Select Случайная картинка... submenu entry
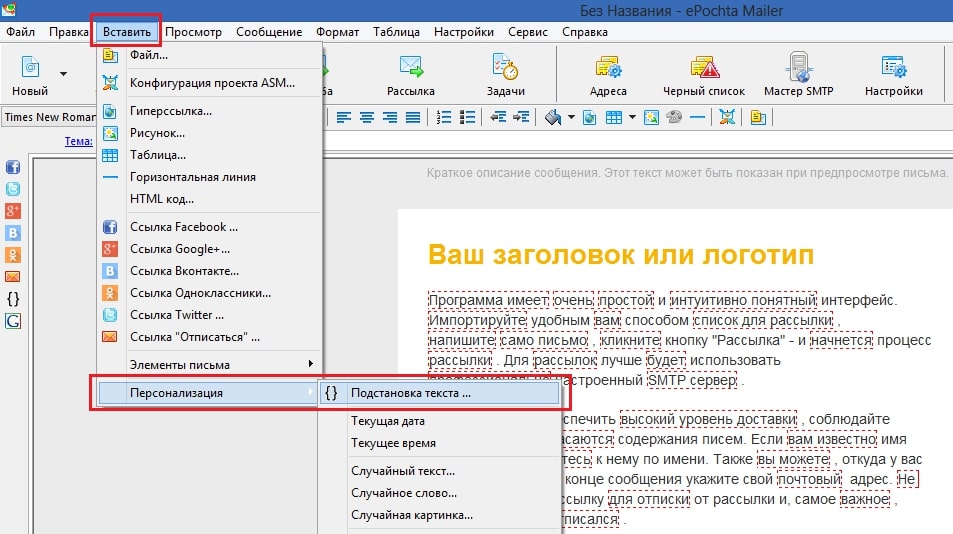953x534 pixels. click(x=439, y=515)
